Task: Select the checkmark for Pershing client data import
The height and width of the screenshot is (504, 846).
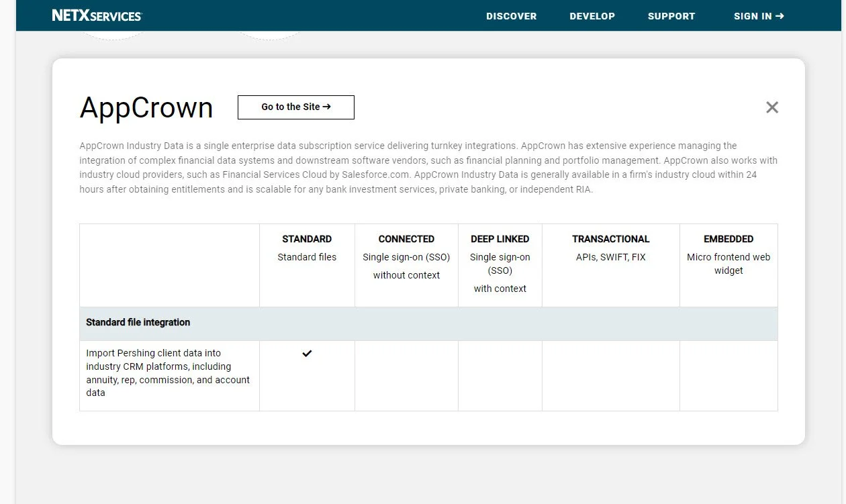Action: pos(307,353)
